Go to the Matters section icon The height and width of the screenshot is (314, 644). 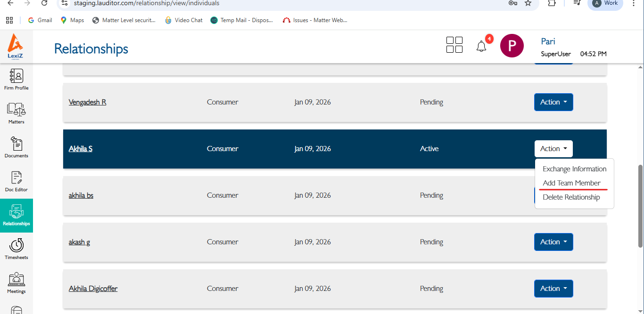coord(17,113)
